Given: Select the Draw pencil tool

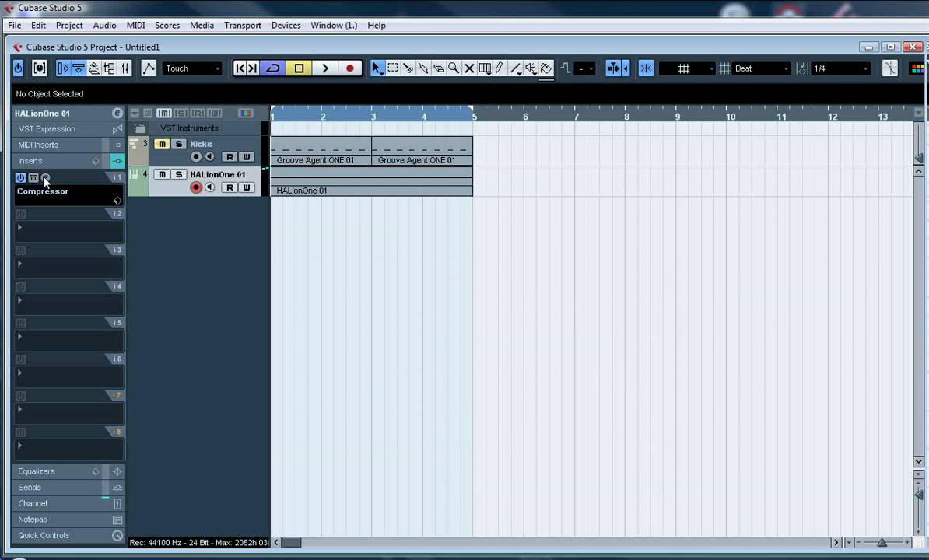Looking at the screenshot, I should pos(500,68).
